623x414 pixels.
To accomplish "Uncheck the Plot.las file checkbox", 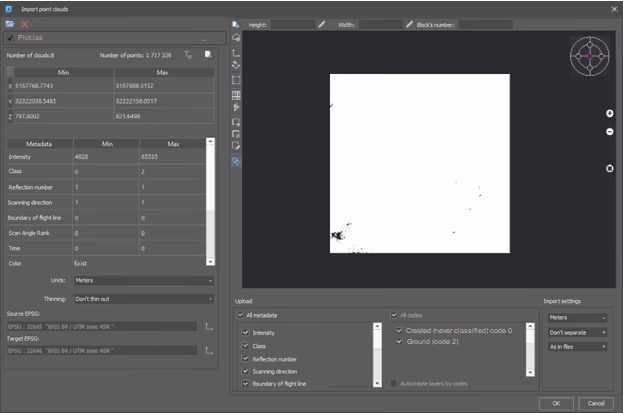I will (10, 38).
